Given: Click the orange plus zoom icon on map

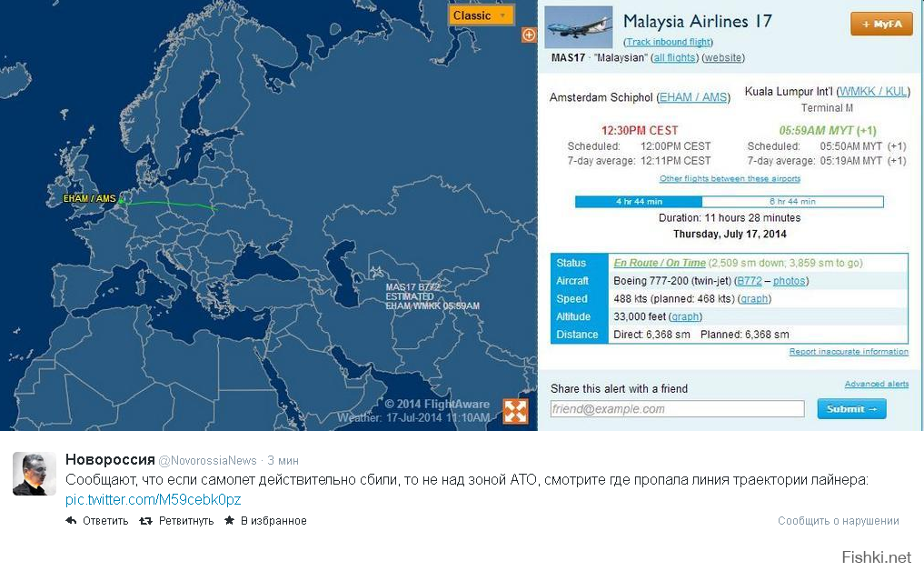Looking at the screenshot, I should click(x=529, y=35).
